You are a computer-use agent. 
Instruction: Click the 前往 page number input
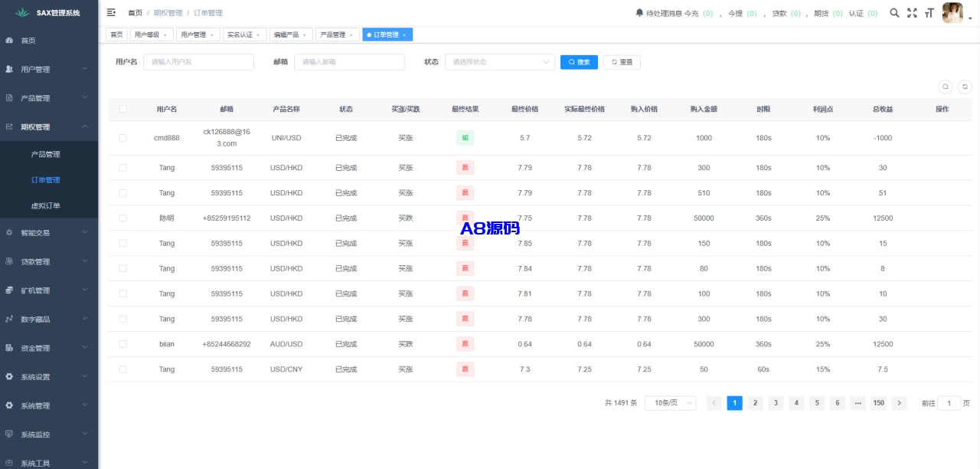point(949,403)
